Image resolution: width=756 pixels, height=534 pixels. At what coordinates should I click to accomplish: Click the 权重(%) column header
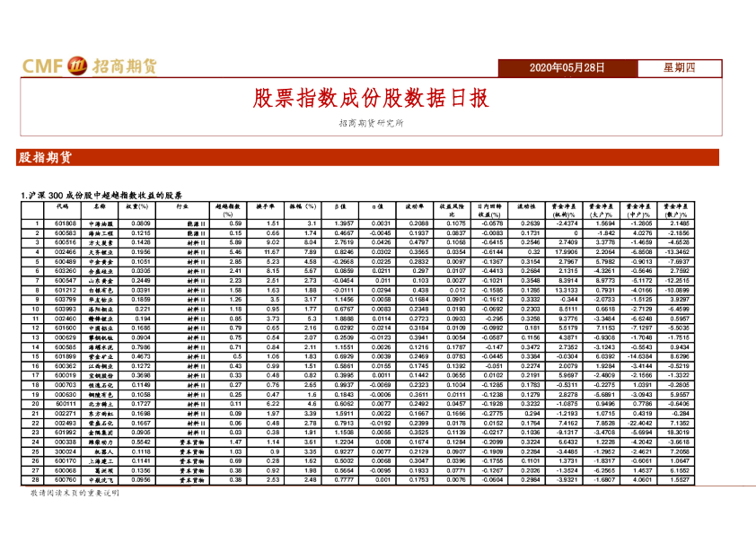pos(140,205)
